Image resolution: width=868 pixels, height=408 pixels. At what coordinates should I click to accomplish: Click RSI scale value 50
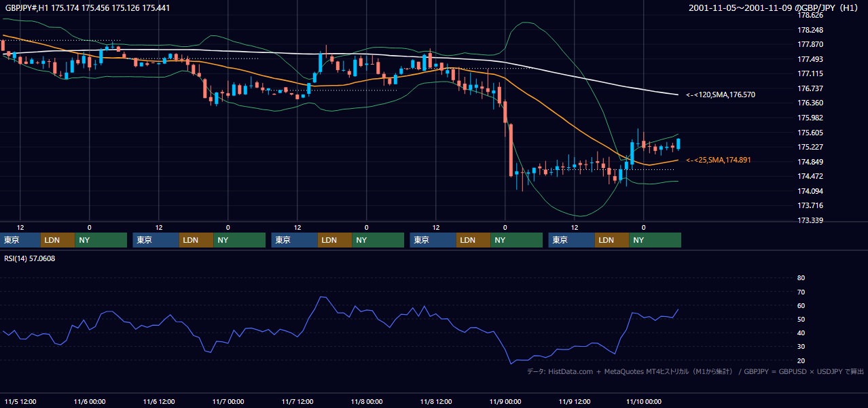(x=801, y=319)
